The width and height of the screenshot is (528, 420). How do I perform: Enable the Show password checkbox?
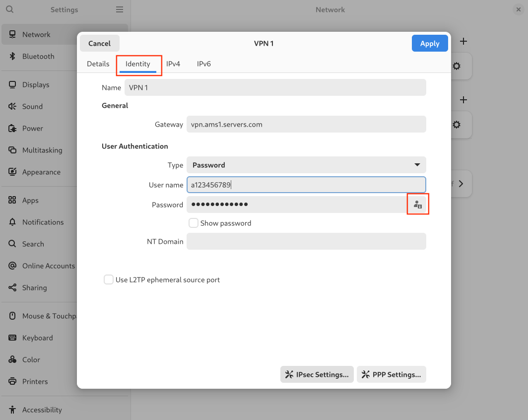[x=194, y=223]
